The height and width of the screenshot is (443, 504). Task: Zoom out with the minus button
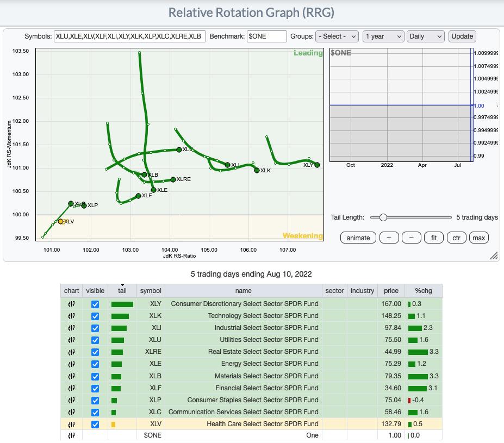tap(412, 238)
